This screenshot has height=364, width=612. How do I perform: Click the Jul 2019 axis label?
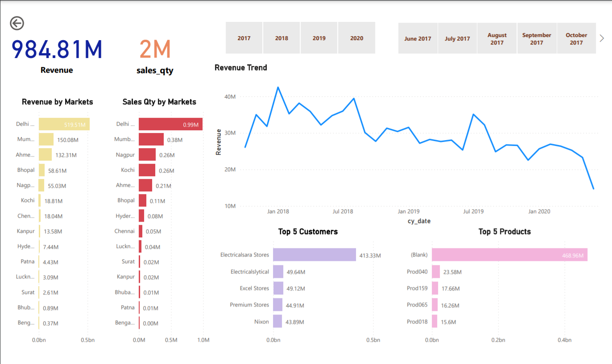click(473, 211)
